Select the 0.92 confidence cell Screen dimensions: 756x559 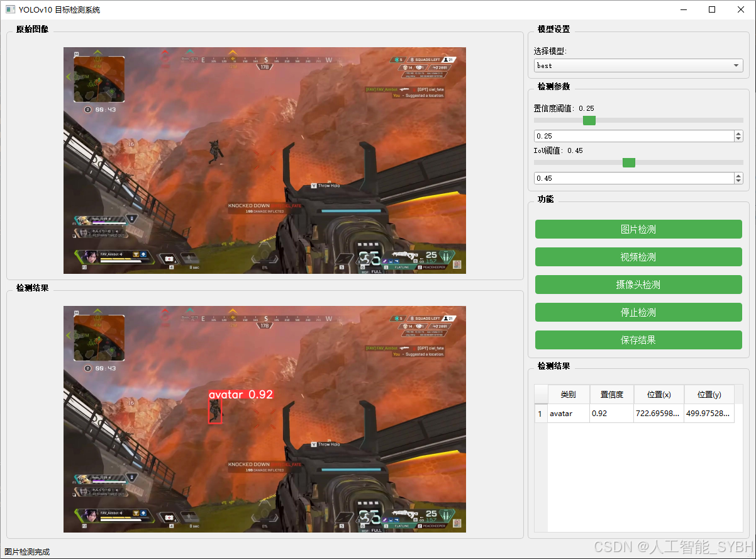tap(612, 414)
